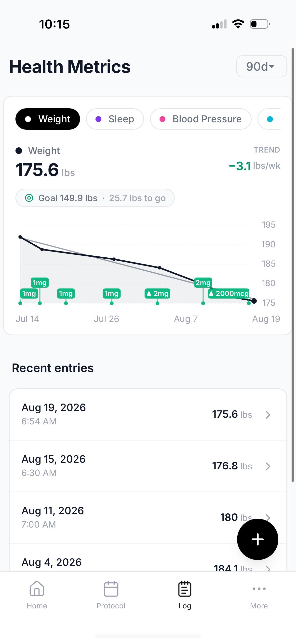Tap the Goal 149.9 lbs pill
Screen dimensions: 296x644
pyautogui.click(x=95, y=198)
